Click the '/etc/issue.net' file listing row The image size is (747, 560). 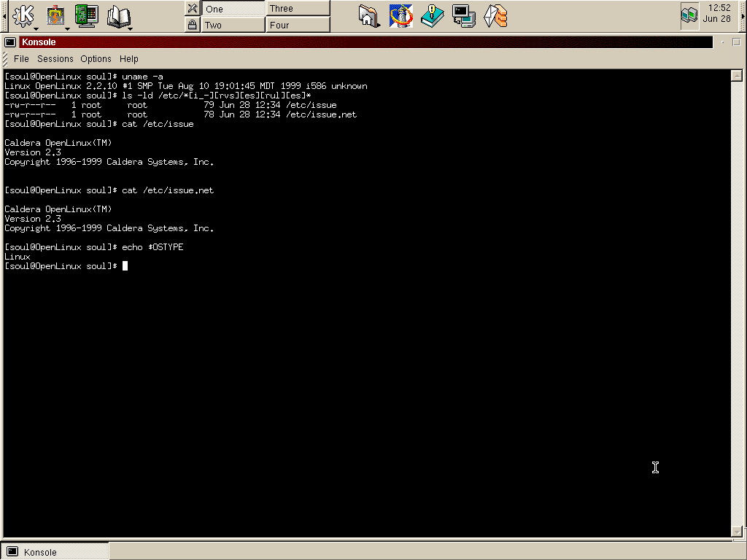[x=181, y=114]
